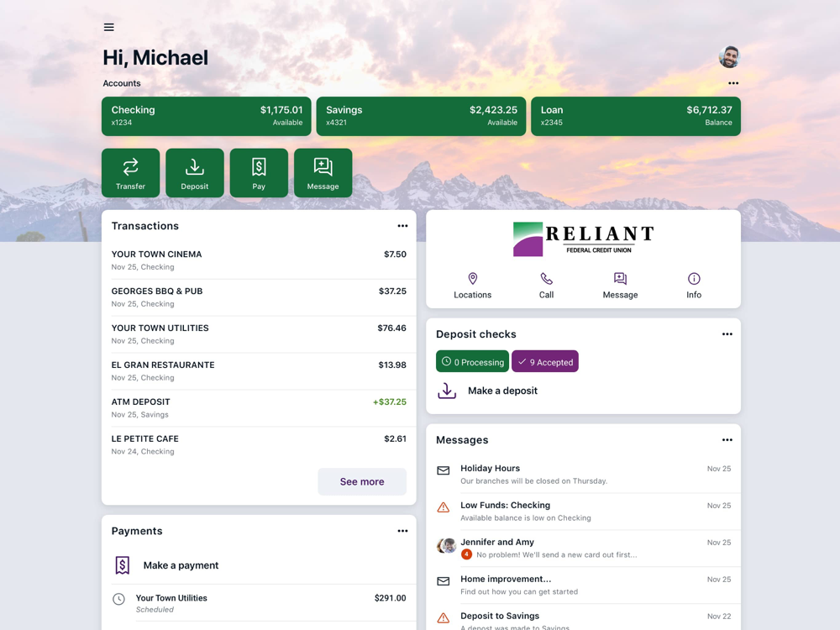Tap the Call phone icon

(547, 279)
